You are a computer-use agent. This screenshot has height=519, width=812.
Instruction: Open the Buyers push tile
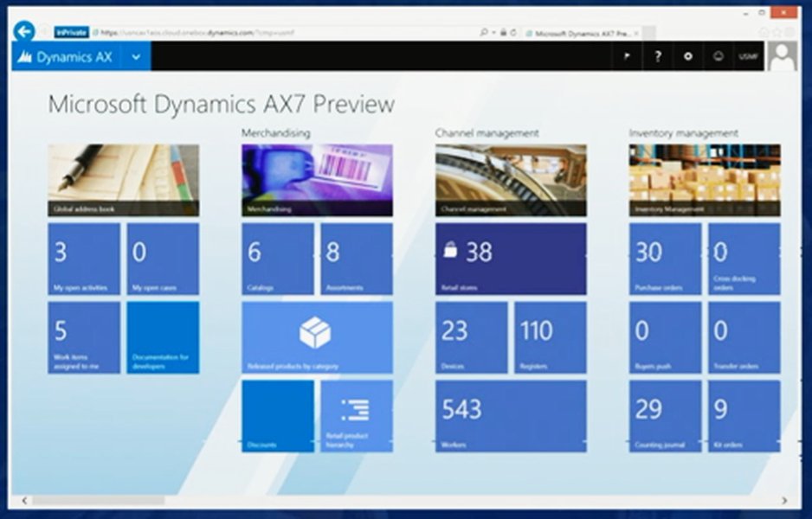(x=665, y=337)
